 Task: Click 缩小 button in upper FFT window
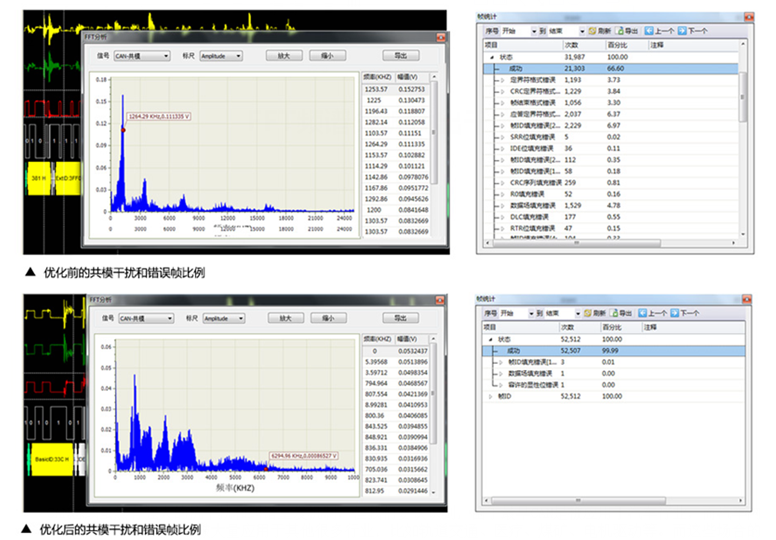[328, 55]
